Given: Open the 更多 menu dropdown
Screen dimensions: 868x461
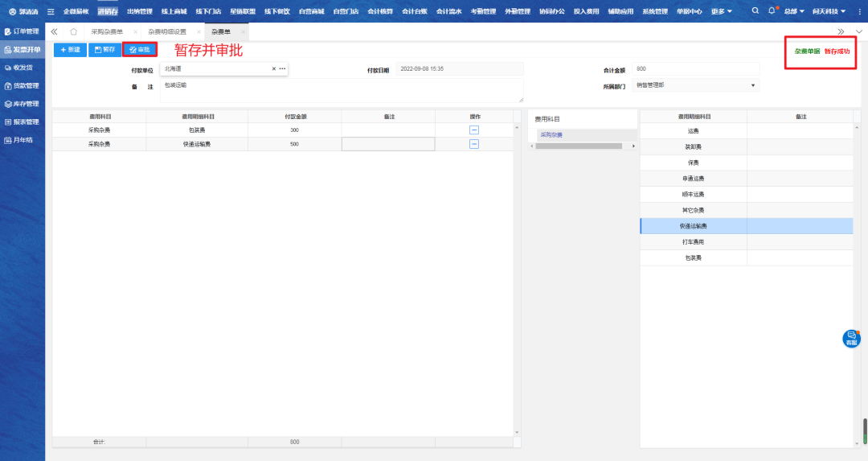Looking at the screenshot, I should tap(721, 11).
